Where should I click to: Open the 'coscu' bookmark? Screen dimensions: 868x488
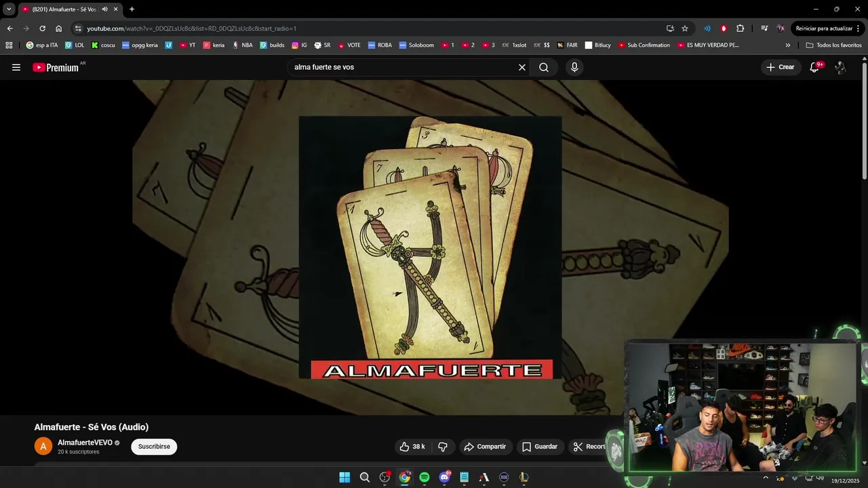coord(103,45)
